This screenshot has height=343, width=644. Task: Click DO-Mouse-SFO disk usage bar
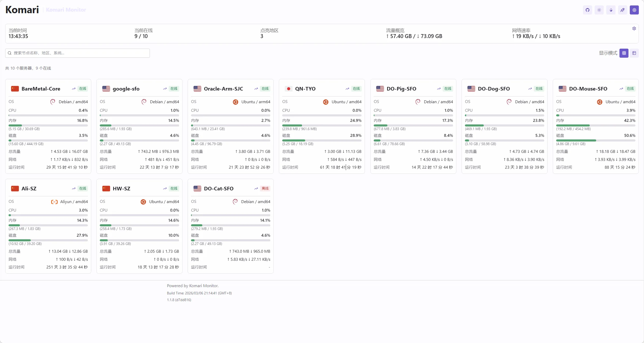tap(595, 140)
